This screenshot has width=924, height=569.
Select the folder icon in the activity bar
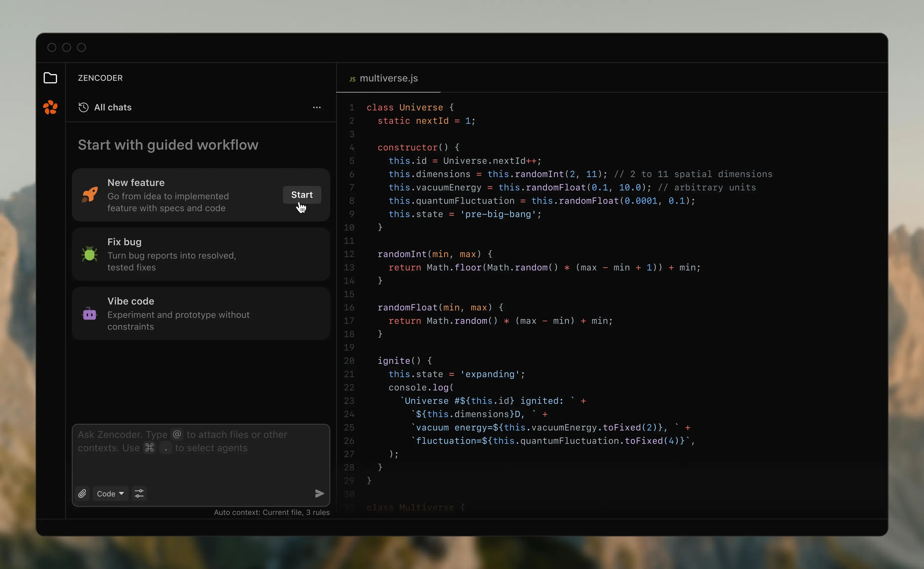tap(50, 78)
